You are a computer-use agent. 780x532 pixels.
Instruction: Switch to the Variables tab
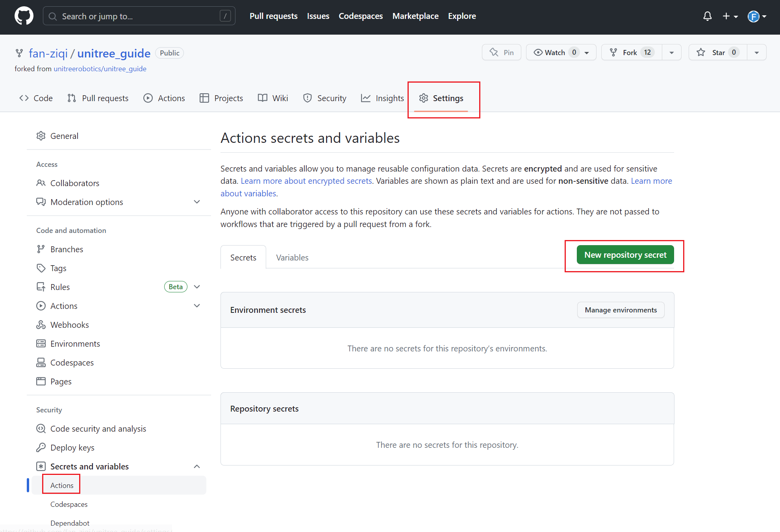click(292, 257)
